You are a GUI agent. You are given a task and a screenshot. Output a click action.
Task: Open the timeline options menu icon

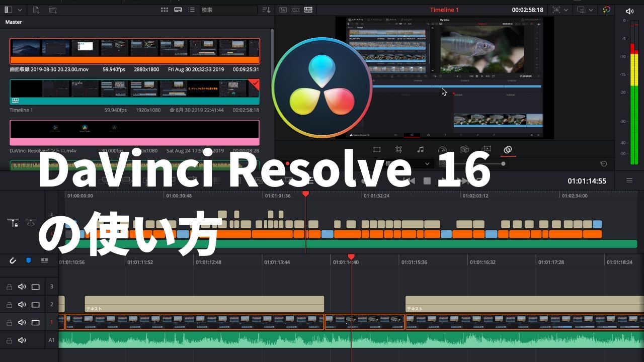pyautogui.click(x=629, y=180)
